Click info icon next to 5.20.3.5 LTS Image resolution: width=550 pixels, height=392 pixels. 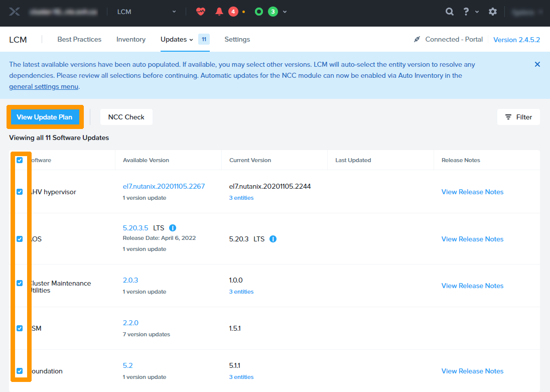(173, 228)
